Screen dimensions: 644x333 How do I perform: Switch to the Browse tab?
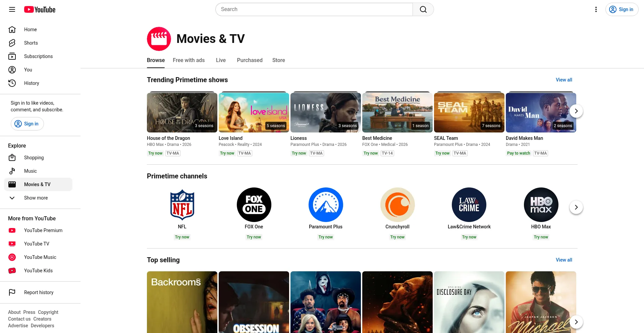[x=156, y=60]
